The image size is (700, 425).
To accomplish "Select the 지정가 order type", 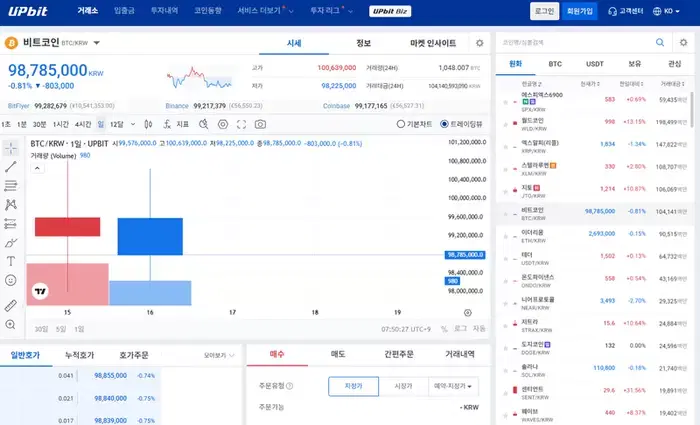I will (354, 386).
